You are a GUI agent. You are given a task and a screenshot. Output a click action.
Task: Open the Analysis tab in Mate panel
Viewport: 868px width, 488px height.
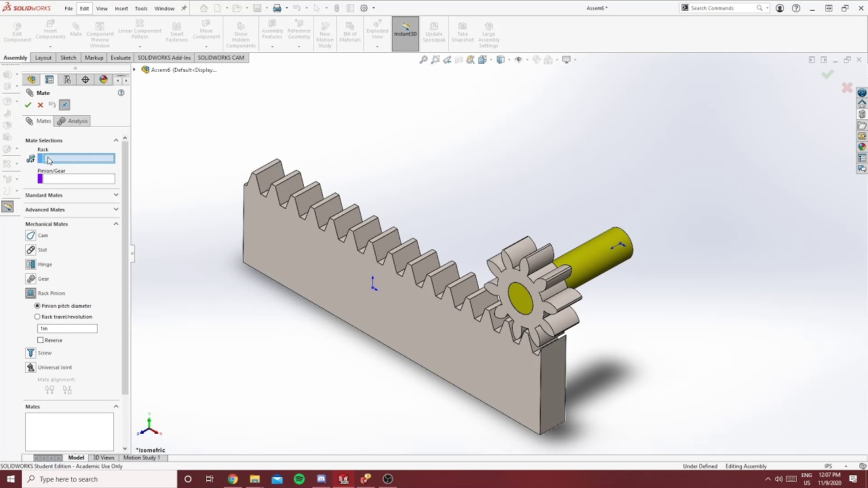point(73,121)
